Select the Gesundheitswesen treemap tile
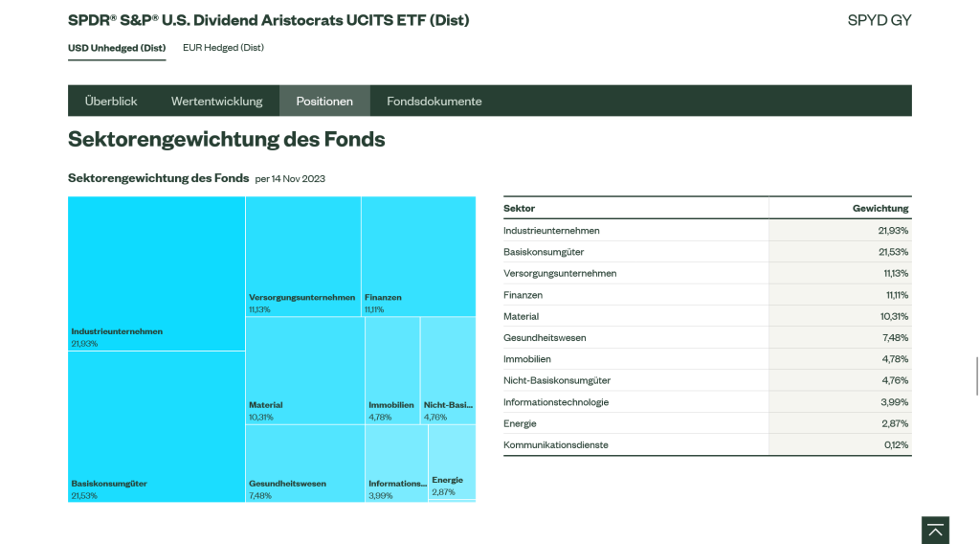Viewport: 980px width, 544px height. click(305, 464)
